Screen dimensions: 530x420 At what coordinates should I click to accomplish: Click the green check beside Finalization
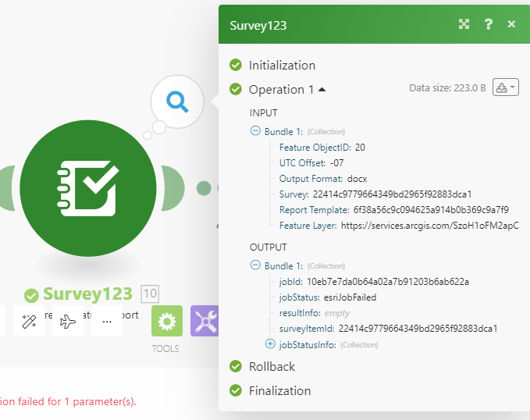click(236, 390)
